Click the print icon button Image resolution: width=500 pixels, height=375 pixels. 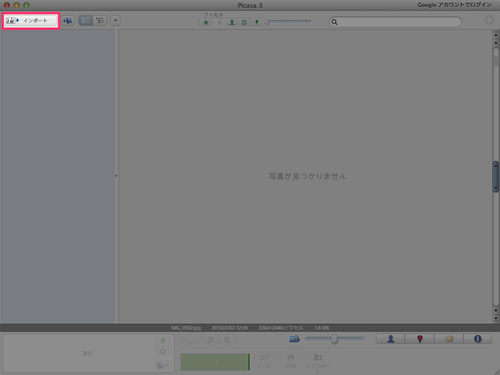pyautogui.click(x=291, y=361)
